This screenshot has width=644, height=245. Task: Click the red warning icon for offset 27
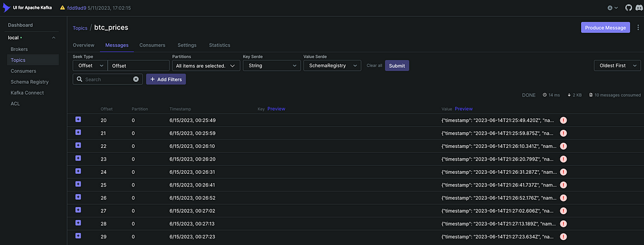[563, 211]
